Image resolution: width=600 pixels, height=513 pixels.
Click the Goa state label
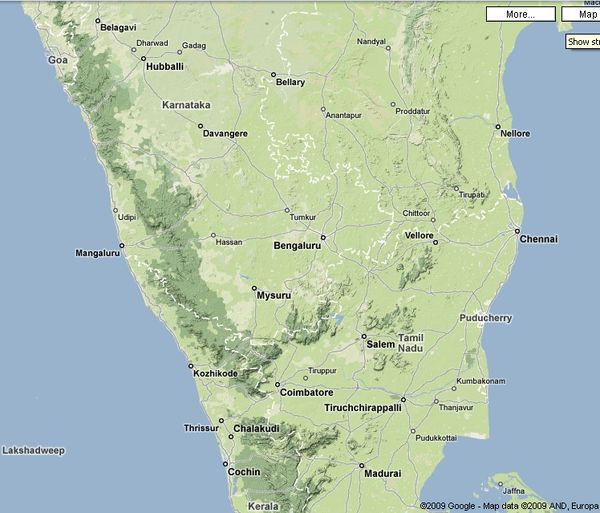click(56, 60)
